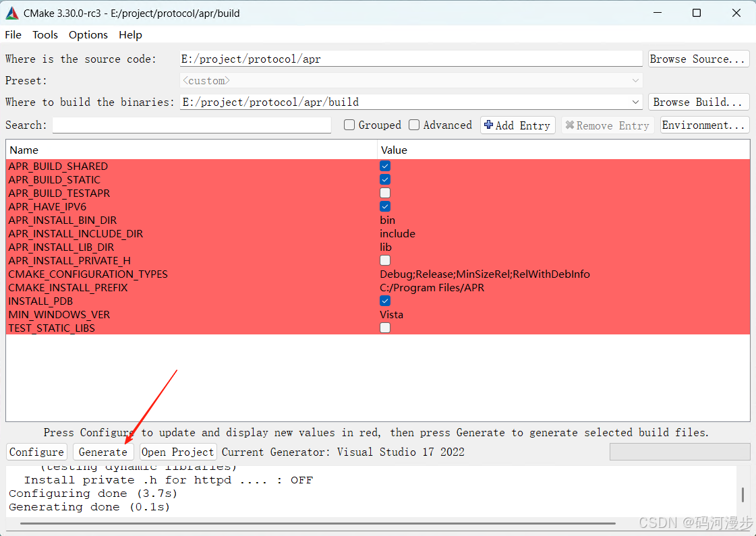756x536 pixels.
Task: Select the APR_BUILD_TESTAPR name row
Action: click(x=59, y=193)
